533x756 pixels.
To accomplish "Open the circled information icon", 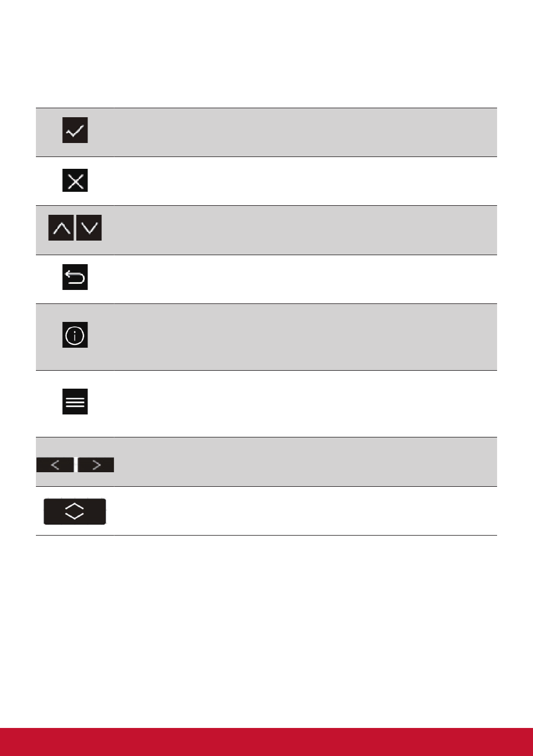I will (75, 335).
